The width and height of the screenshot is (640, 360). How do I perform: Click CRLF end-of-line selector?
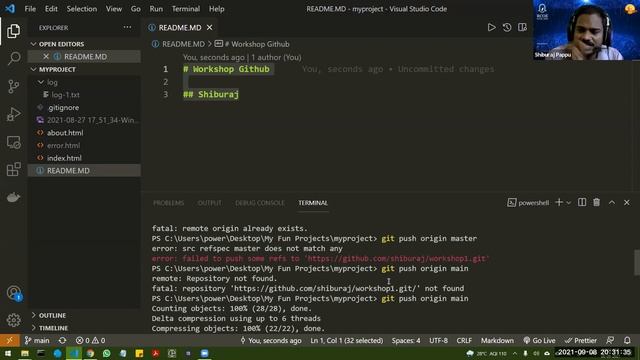(464, 340)
